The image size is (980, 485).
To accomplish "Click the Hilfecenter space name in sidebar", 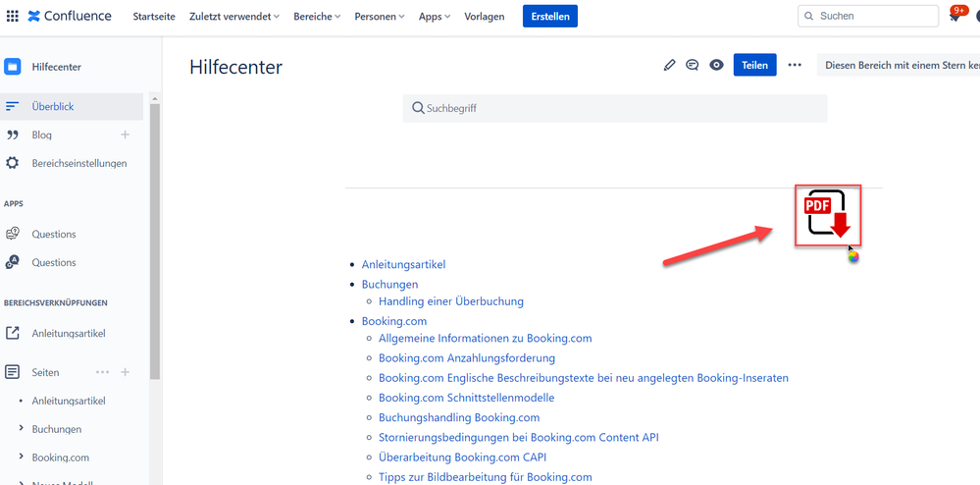I will (56, 67).
